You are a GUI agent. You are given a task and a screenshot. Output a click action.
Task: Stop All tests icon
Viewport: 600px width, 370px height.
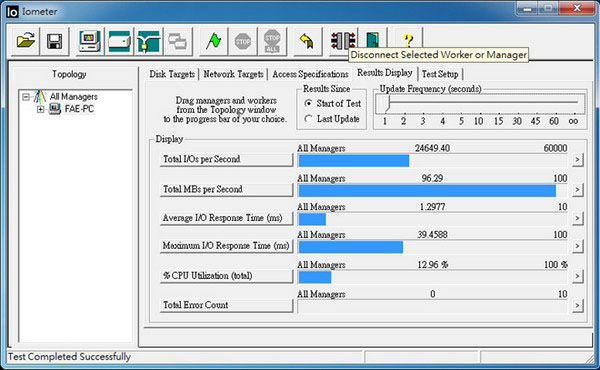pos(272,41)
